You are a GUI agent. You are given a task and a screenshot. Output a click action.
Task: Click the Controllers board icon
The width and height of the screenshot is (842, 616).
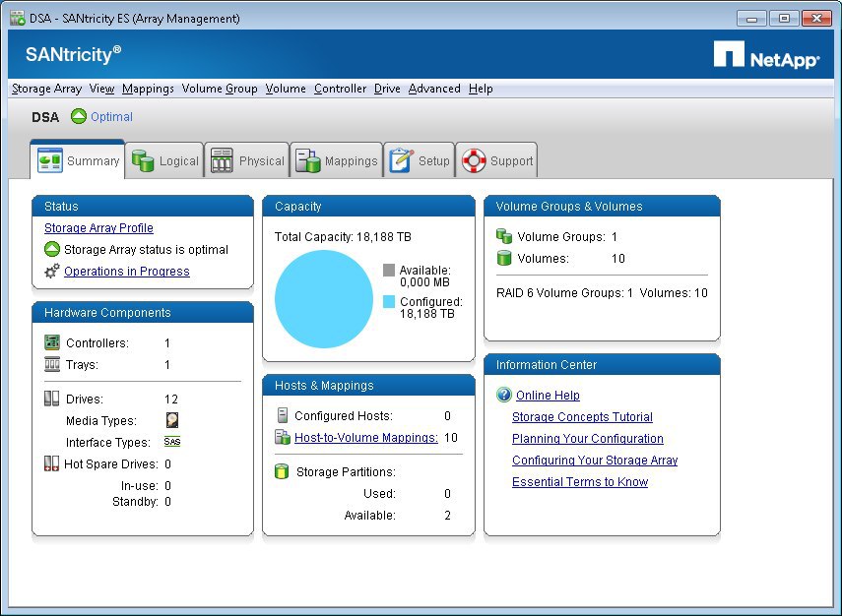pyautogui.click(x=52, y=342)
